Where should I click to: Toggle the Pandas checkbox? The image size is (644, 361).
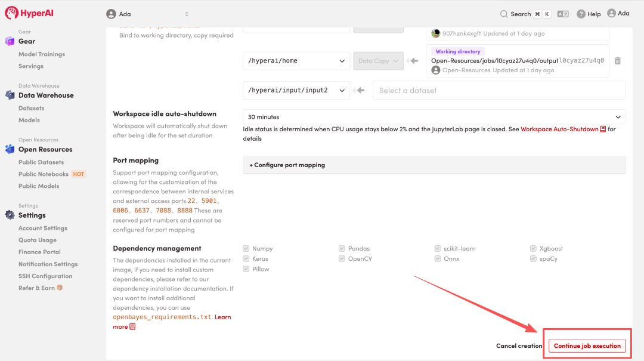coord(342,248)
